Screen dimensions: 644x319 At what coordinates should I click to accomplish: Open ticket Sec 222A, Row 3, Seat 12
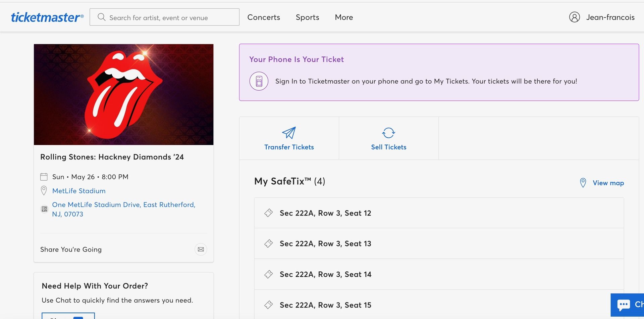point(439,213)
